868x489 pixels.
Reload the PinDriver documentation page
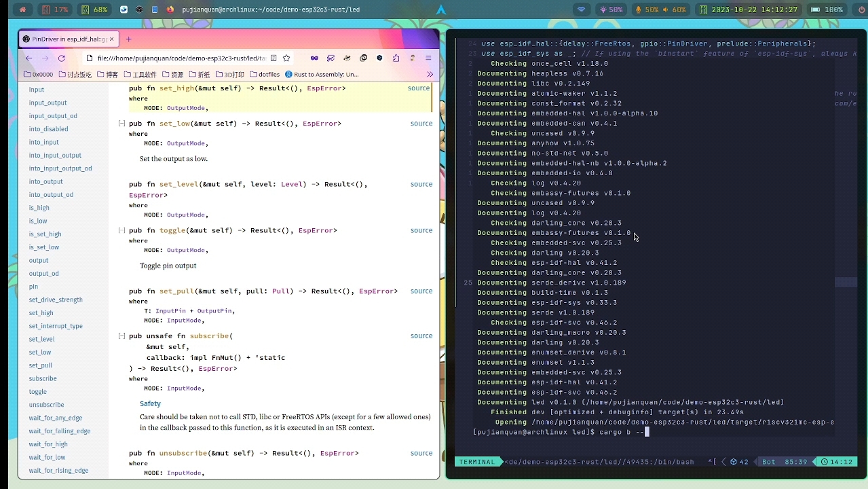[62, 58]
